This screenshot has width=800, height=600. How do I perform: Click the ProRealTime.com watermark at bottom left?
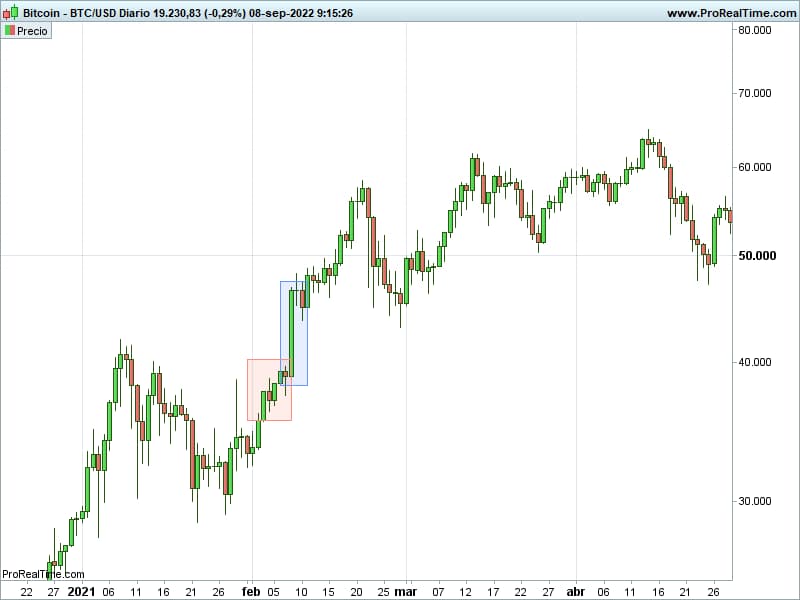tap(43, 574)
